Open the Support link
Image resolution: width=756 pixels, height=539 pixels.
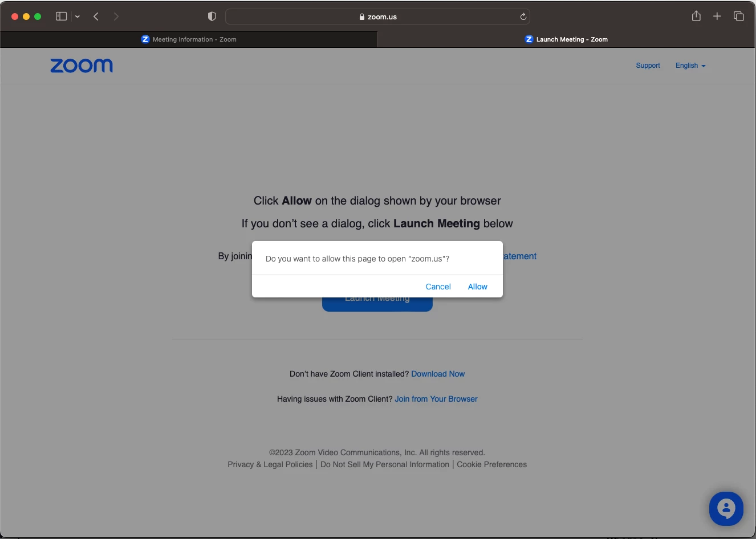click(x=648, y=66)
